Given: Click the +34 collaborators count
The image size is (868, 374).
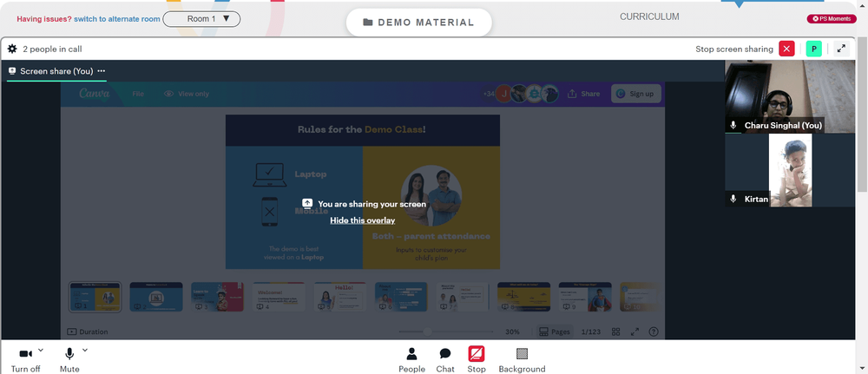Looking at the screenshot, I should (x=489, y=94).
